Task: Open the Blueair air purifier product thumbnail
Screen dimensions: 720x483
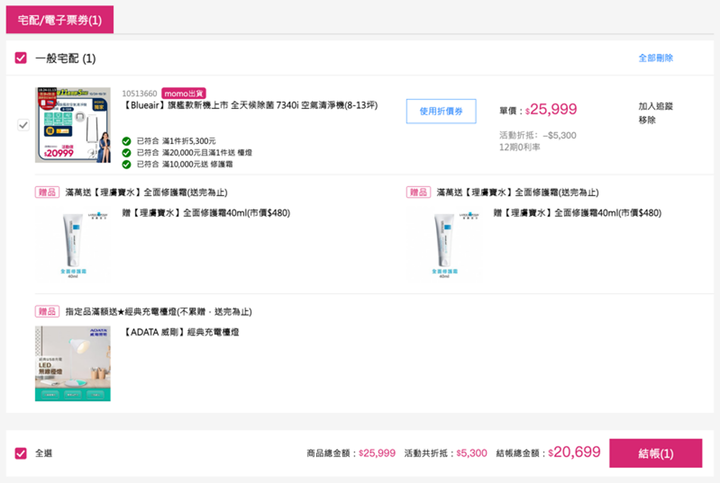Action: (x=73, y=125)
